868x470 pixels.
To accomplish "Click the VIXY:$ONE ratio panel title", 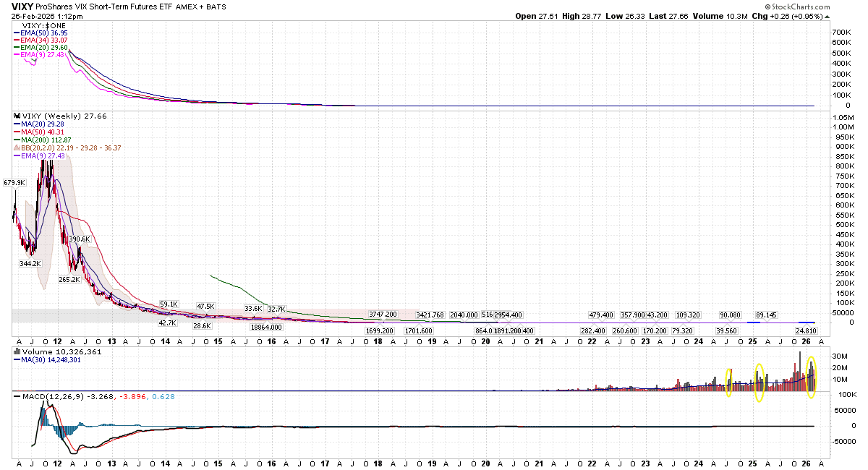I will [x=45, y=25].
